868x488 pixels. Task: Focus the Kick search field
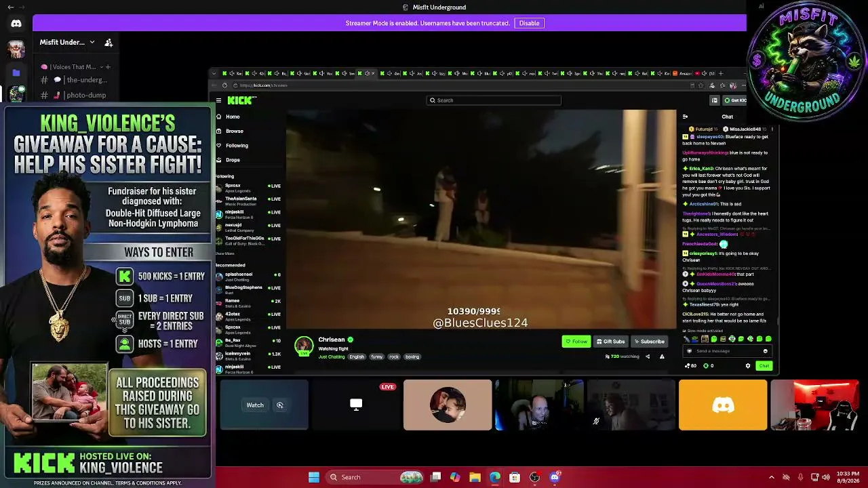494,100
